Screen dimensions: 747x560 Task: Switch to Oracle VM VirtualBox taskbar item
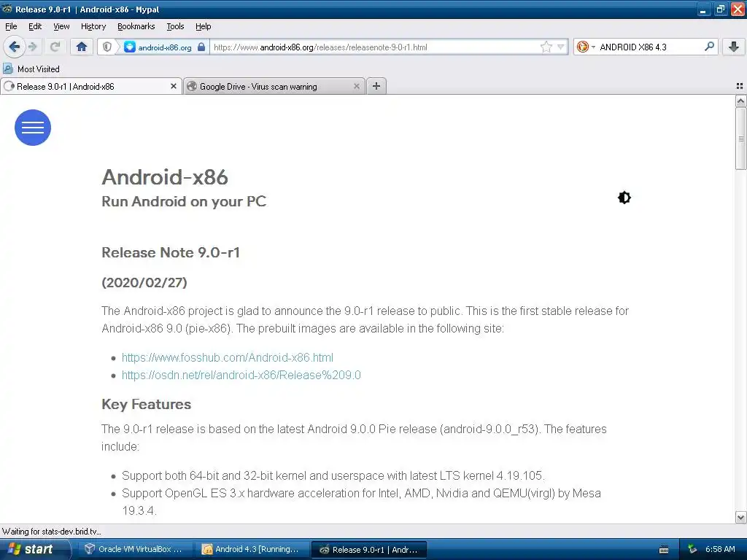pyautogui.click(x=134, y=549)
